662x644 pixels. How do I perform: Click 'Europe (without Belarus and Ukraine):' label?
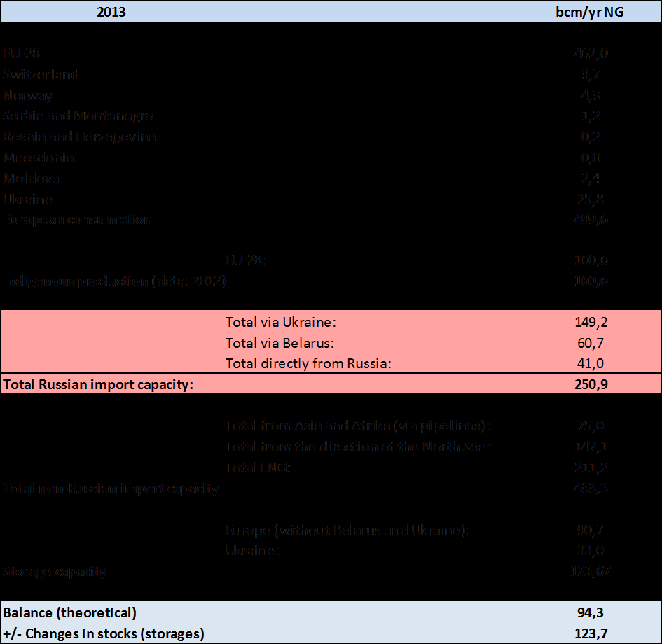click(x=348, y=530)
